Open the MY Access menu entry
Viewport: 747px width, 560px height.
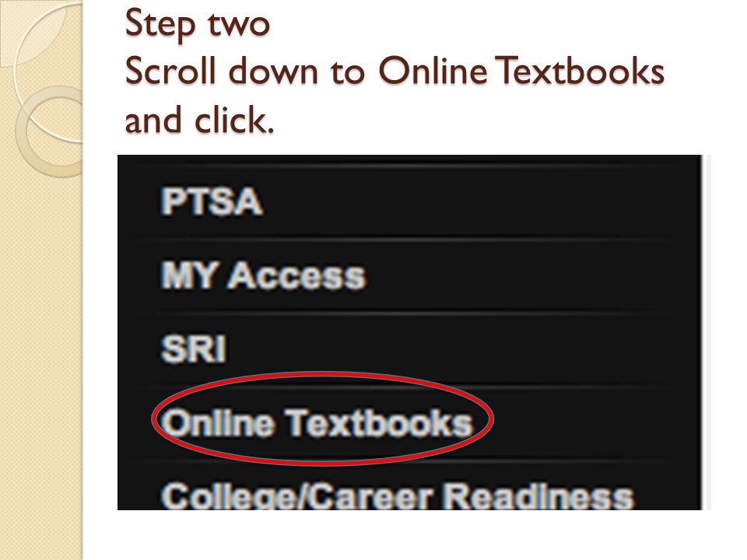coord(264,275)
